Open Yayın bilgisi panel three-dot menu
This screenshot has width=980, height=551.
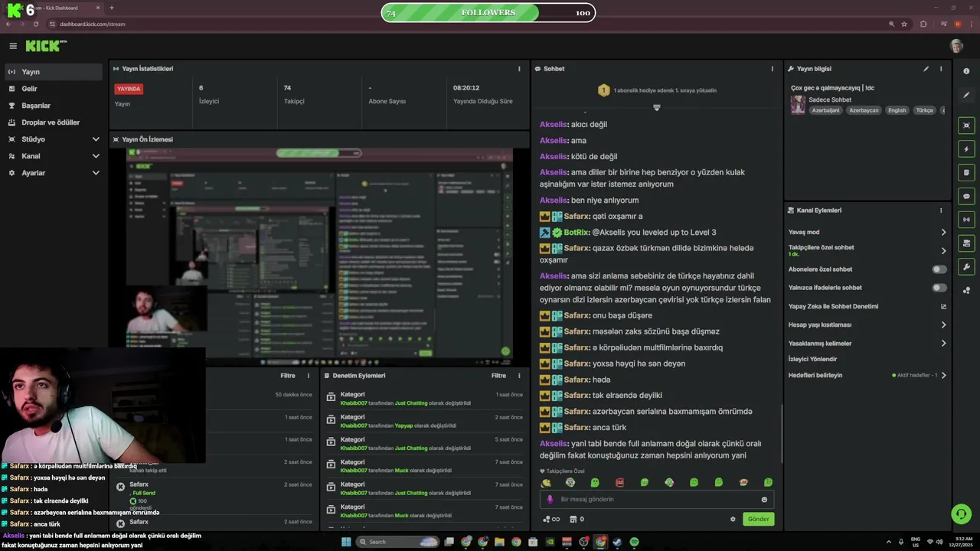(x=941, y=69)
